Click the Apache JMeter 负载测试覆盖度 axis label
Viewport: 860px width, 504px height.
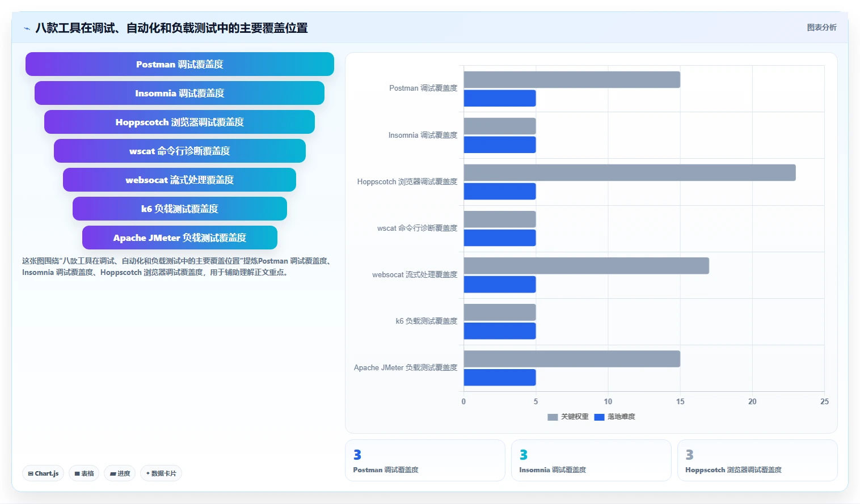pyautogui.click(x=406, y=368)
